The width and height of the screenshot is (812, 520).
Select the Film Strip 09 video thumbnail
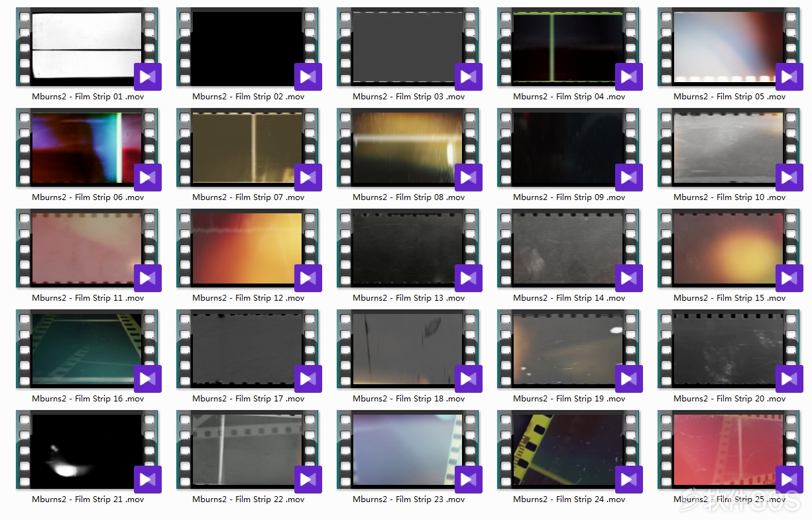pos(569,148)
